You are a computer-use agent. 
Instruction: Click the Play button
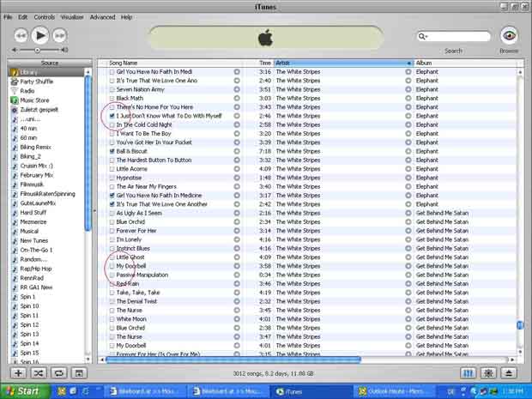[40, 35]
